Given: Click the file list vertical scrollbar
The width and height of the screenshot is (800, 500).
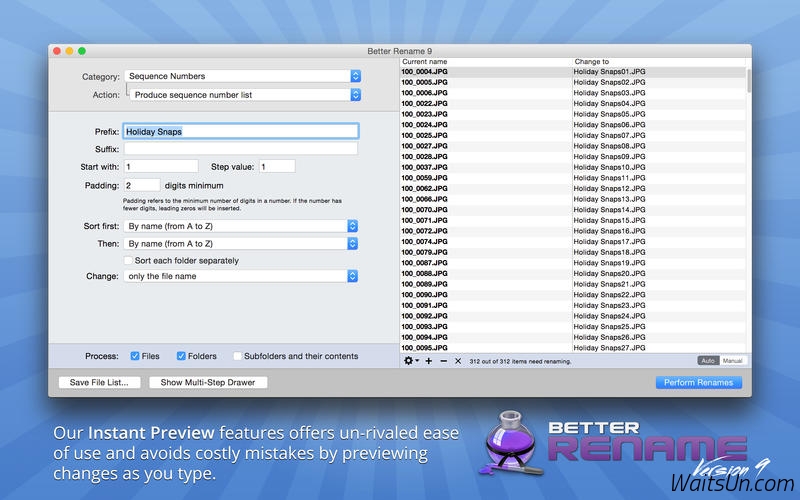Looking at the screenshot, I should [748, 81].
